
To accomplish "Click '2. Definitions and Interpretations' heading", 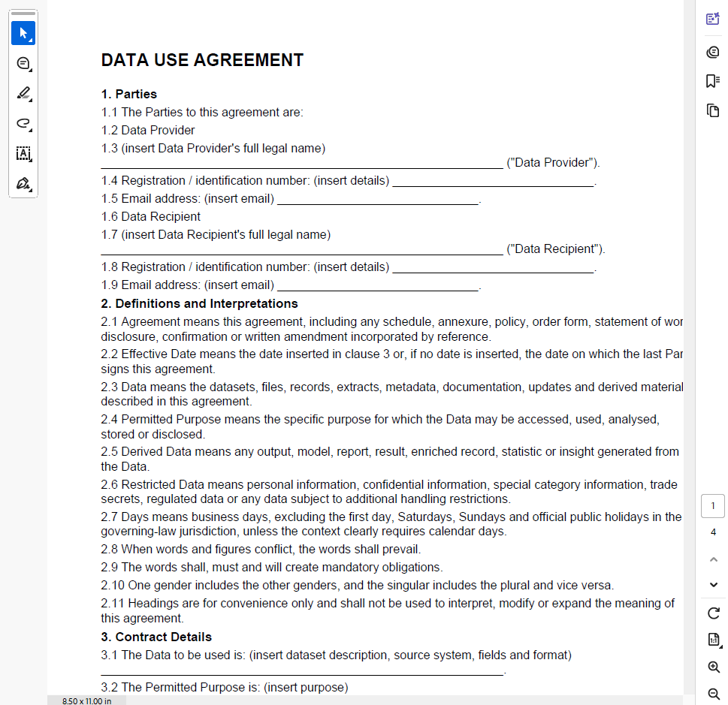I will (x=199, y=303).
